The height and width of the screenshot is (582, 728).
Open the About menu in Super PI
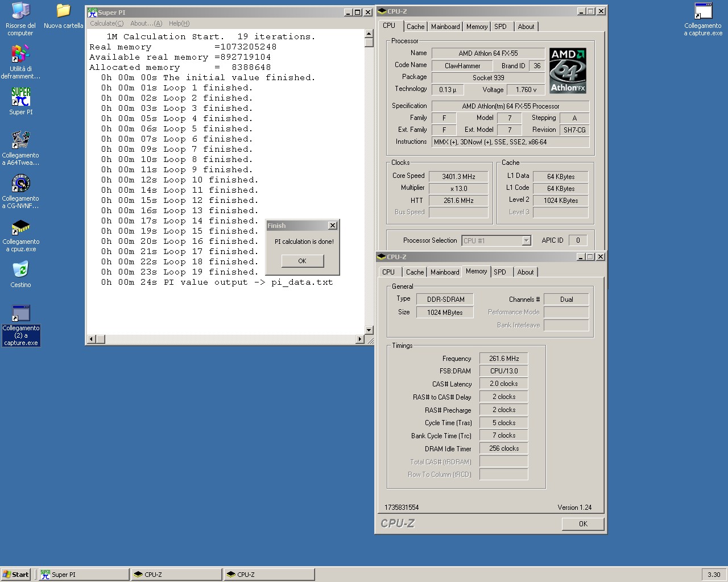coord(146,23)
